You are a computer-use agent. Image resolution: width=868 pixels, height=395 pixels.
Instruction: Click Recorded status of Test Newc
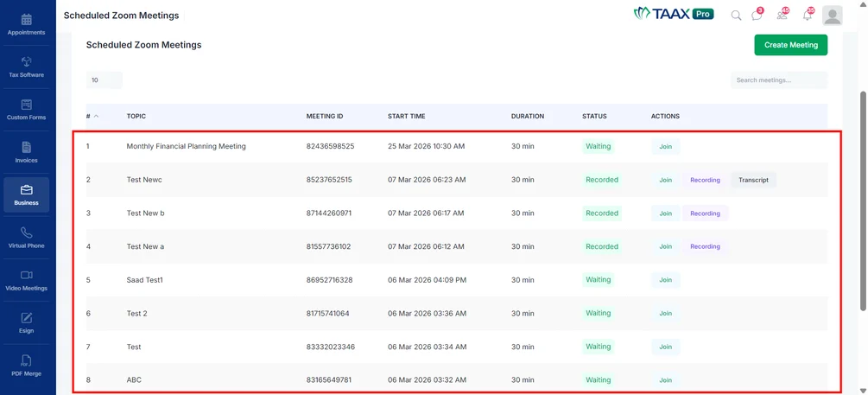click(602, 180)
